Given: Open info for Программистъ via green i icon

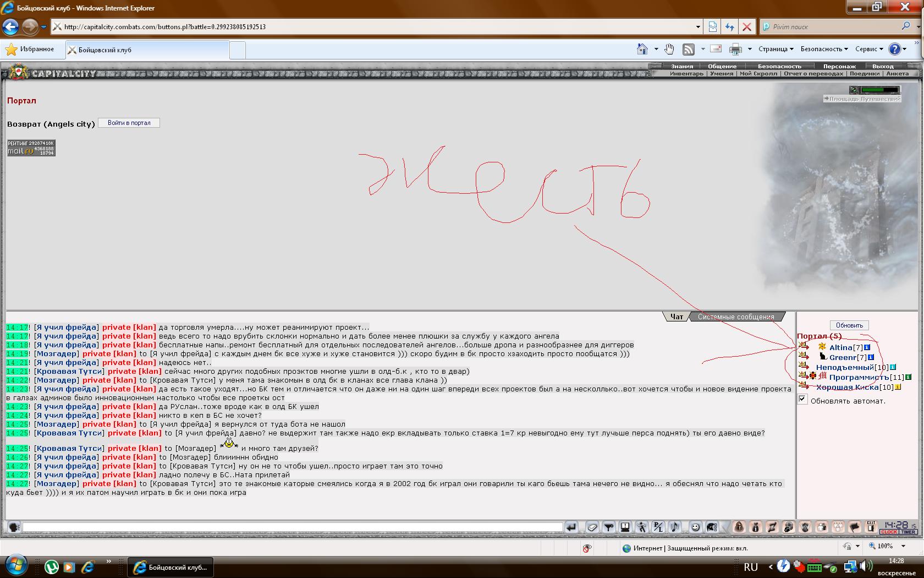Looking at the screenshot, I should [908, 377].
